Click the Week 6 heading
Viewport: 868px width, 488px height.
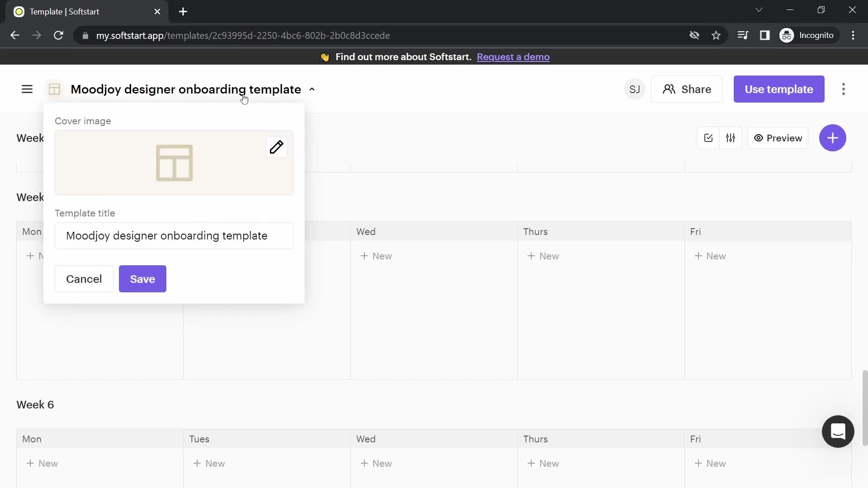pos(35,405)
